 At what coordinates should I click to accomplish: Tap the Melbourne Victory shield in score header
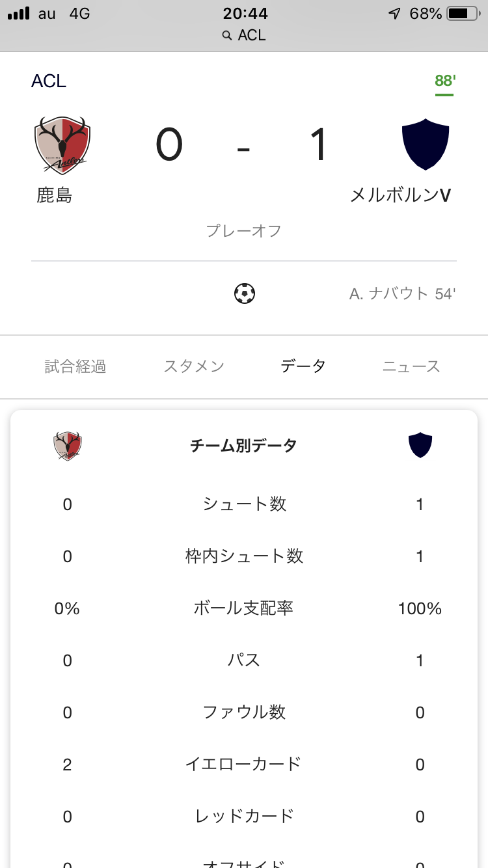(426, 144)
